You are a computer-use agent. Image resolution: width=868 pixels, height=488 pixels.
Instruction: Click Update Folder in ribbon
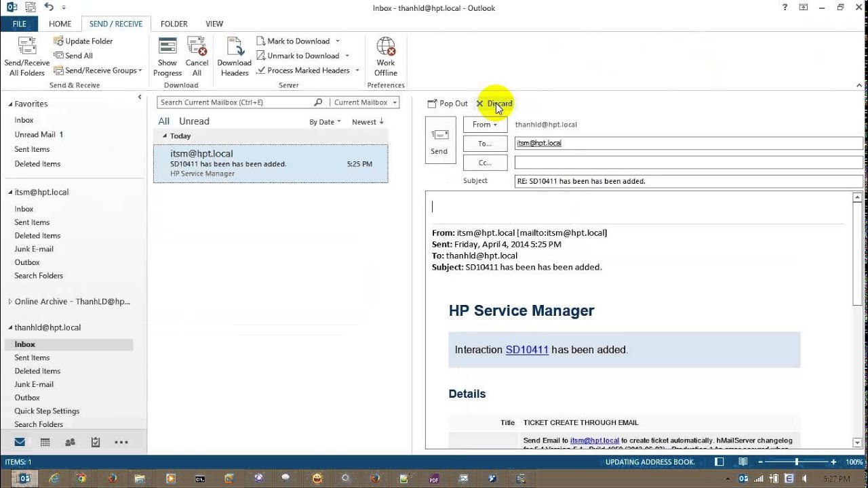point(83,41)
